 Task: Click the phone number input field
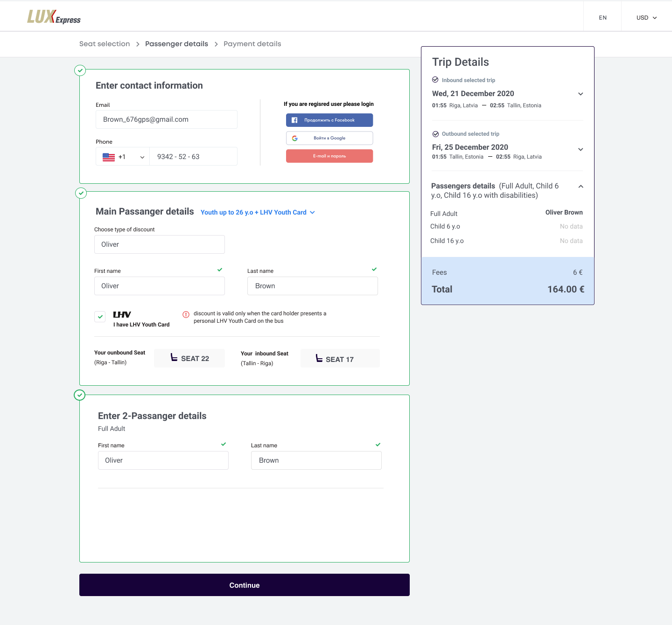pos(194,157)
